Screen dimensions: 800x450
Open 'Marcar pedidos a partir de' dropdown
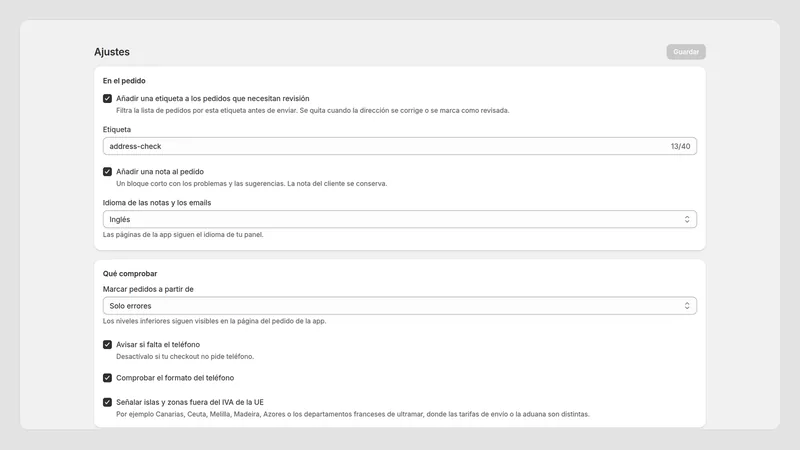coord(399,306)
